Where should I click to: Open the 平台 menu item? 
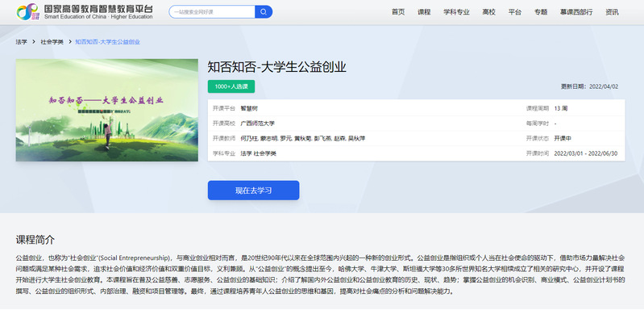(x=514, y=12)
